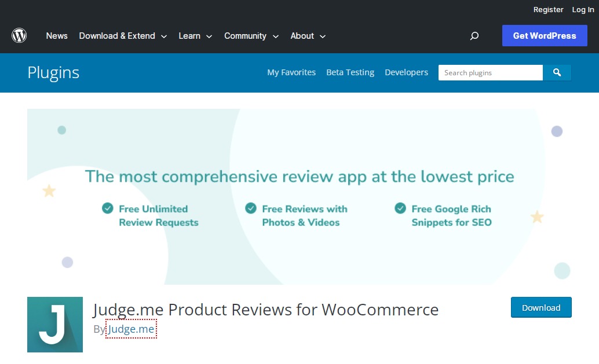
Task: Click the Register link
Action: (548, 9)
